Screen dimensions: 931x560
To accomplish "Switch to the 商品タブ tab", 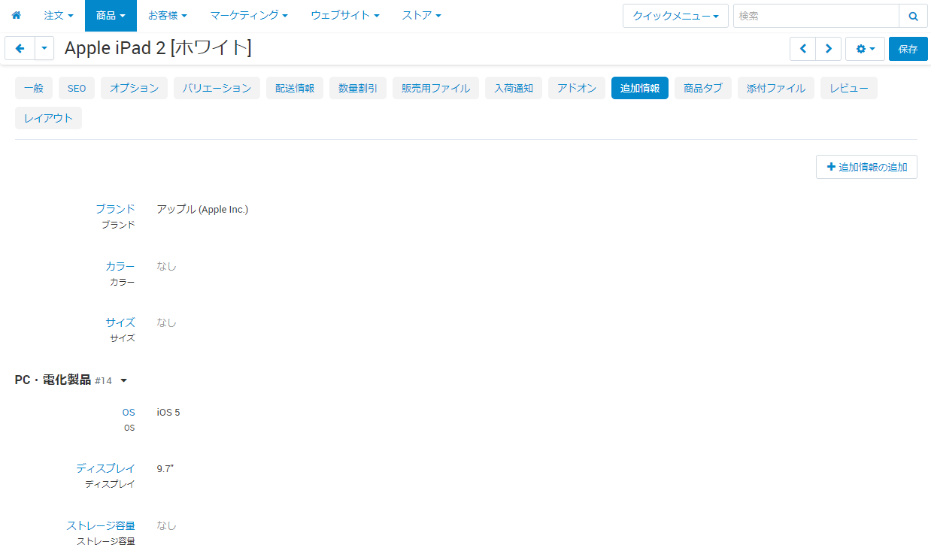I will tap(703, 88).
